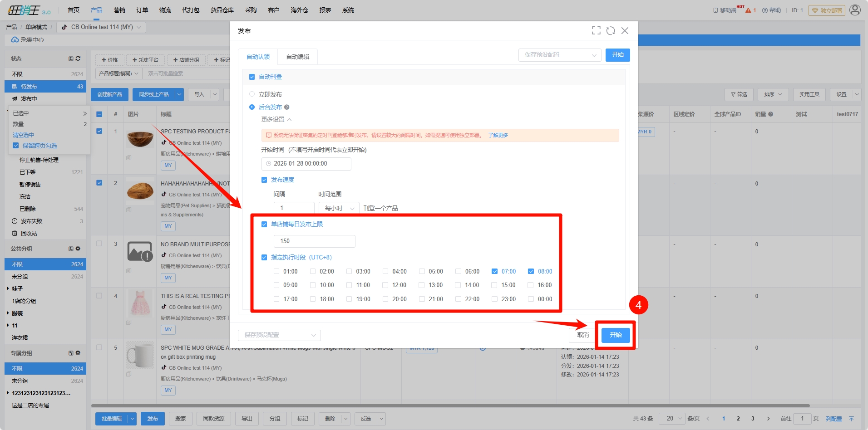
Task: Select the 立即发布 radio option
Action: tap(252, 94)
